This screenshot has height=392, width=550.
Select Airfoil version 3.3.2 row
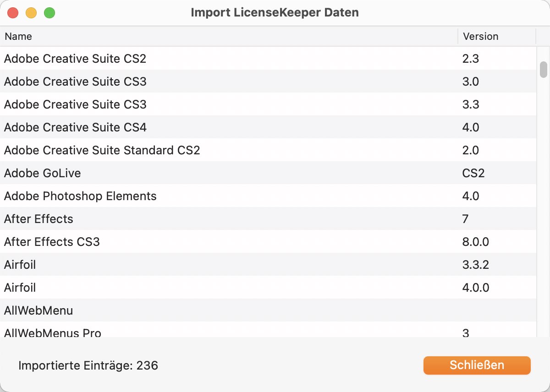point(268,264)
